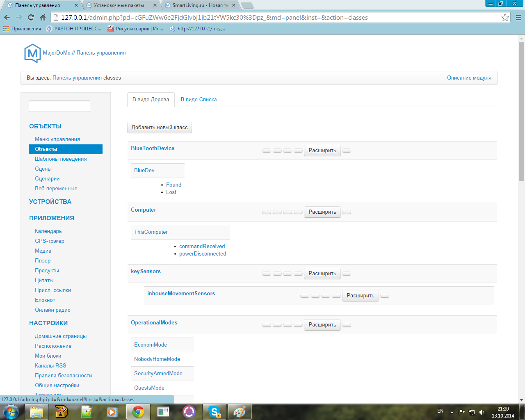This screenshot has width=525, height=420.
Task: Switch to the SmartLiving.ru browser tab
Action: pos(200,5)
